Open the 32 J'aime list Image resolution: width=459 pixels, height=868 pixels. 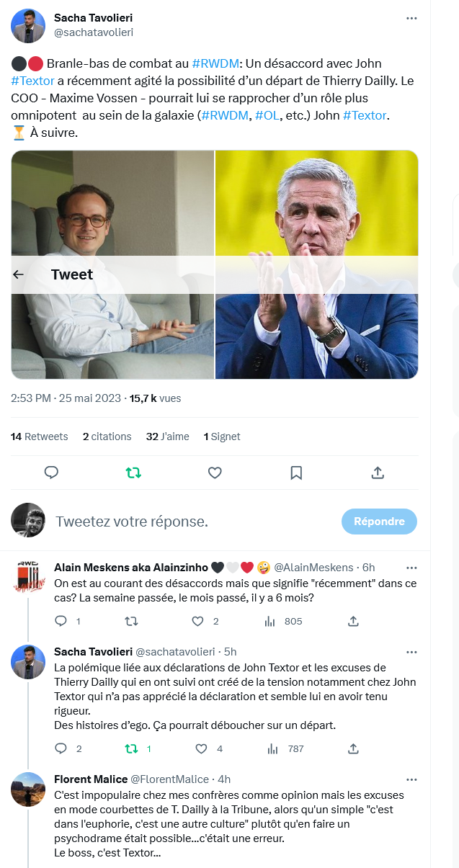pos(167,437)
